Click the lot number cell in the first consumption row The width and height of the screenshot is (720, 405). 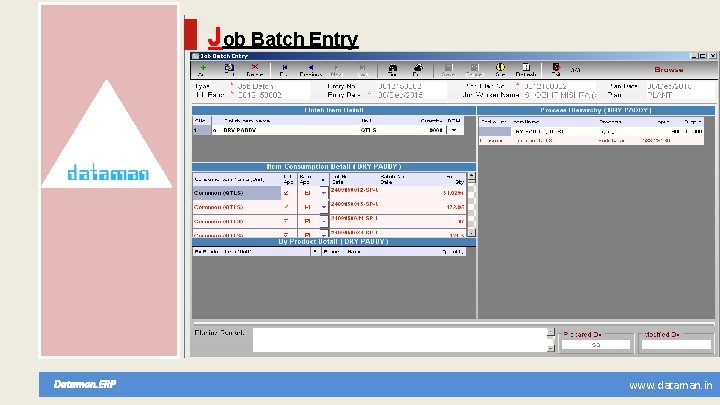click(x=355, y=190)
